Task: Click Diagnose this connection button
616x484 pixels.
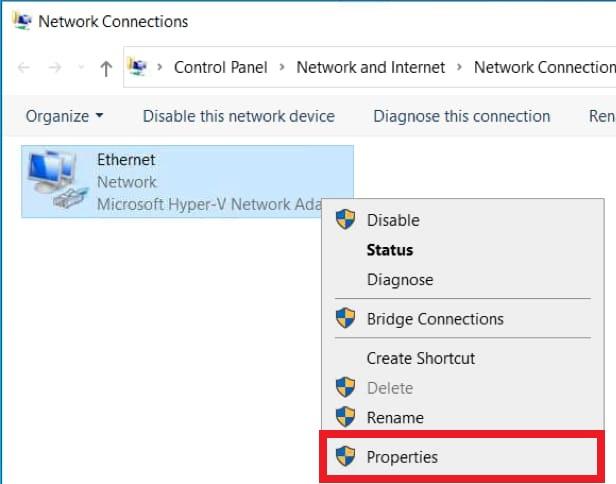Action: tap(461, 116)
